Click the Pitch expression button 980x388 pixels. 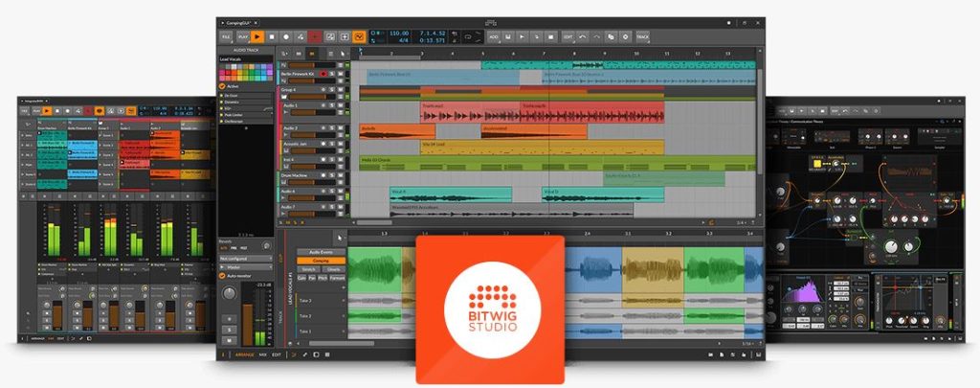click(x=323, y=278)
